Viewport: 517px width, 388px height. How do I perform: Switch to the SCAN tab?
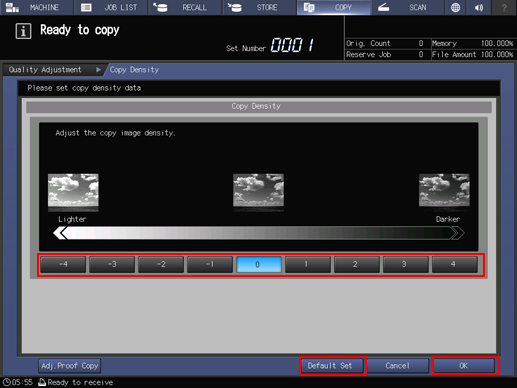pos(408,7)
